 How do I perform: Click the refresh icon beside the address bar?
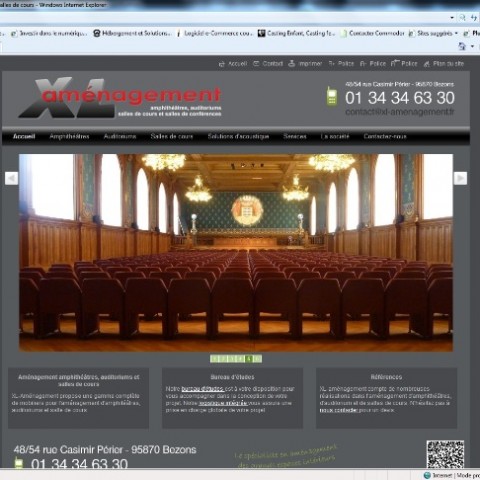point(474,18)
